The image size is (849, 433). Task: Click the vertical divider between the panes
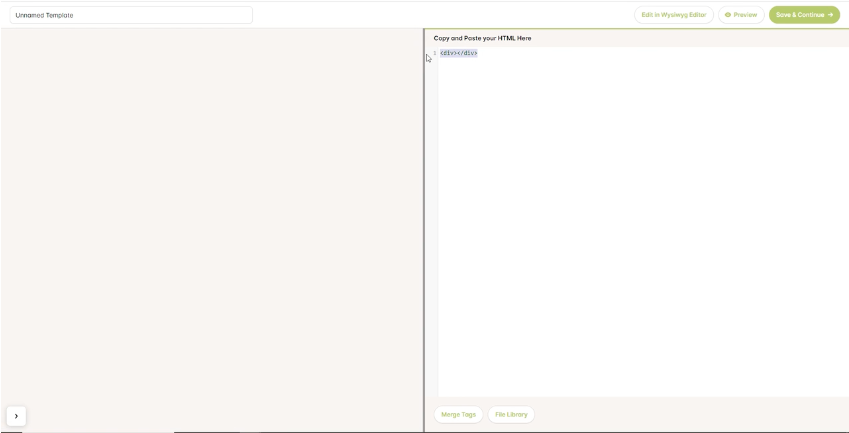(424, 230)
